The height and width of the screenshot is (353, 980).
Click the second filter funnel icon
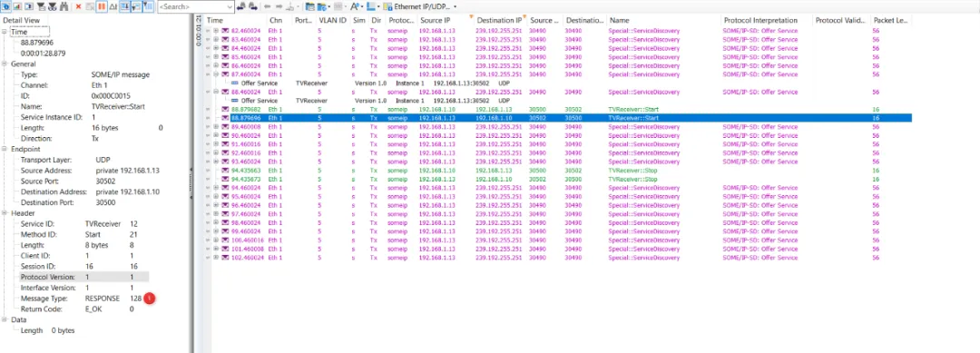(53, 6)
